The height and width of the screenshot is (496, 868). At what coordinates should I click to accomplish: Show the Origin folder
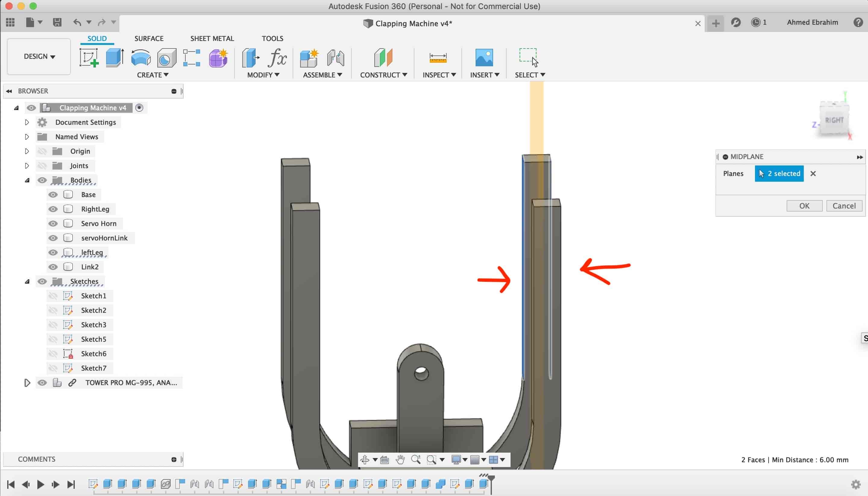click(42, 151)
